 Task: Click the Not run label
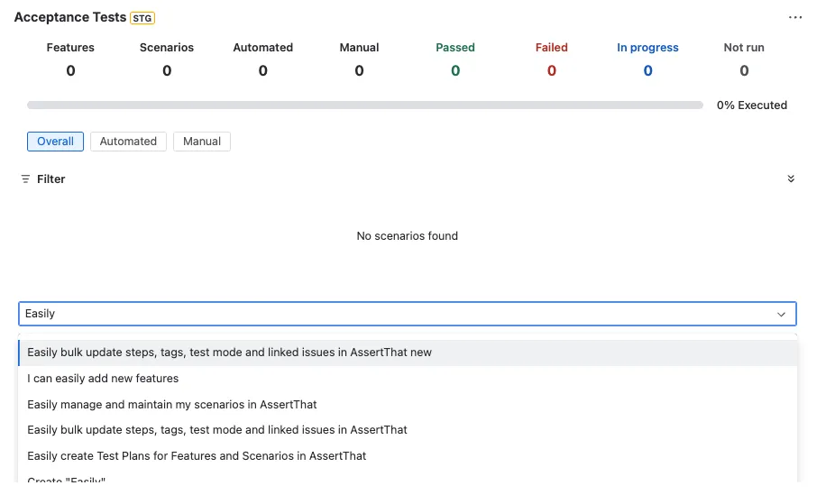(744, 48)
